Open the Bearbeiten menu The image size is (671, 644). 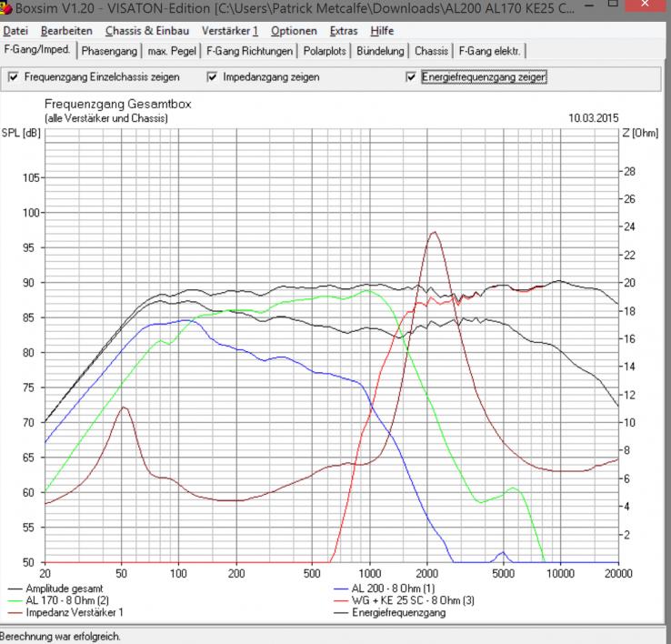(66, 31)
